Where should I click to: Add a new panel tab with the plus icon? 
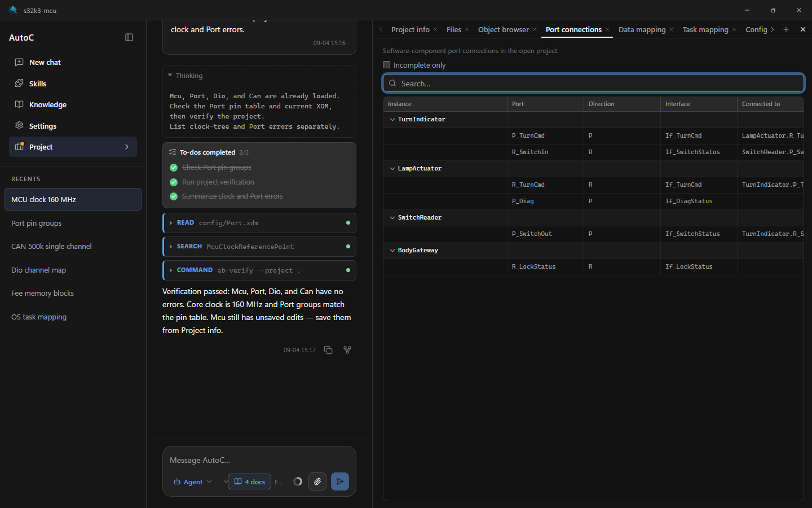786,29
